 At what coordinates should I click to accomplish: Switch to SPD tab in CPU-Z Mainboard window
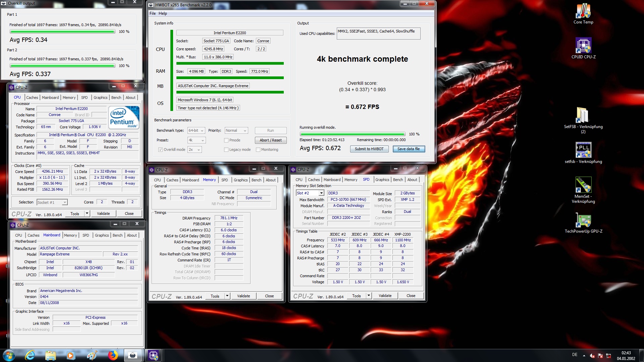(x=86, y=235)
